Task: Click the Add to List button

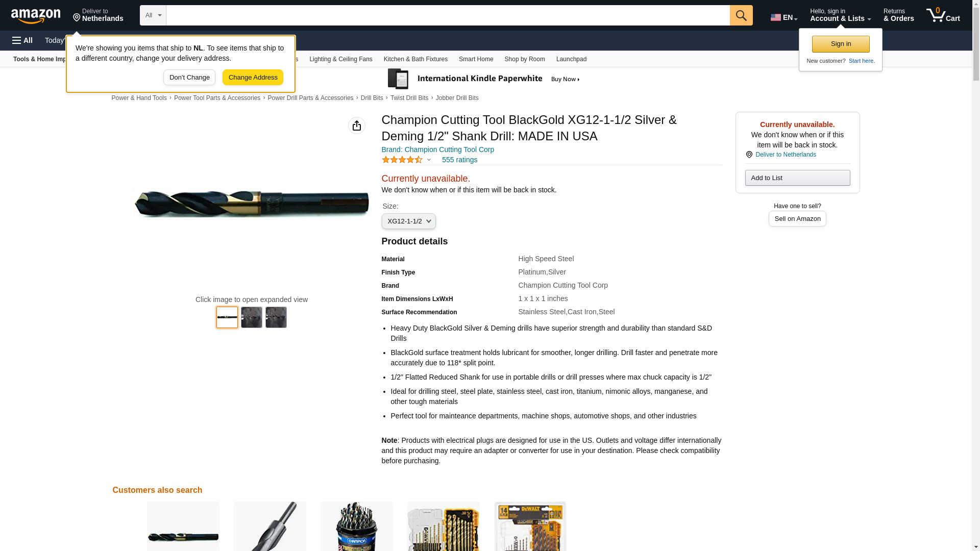Action: pos(797,178)
